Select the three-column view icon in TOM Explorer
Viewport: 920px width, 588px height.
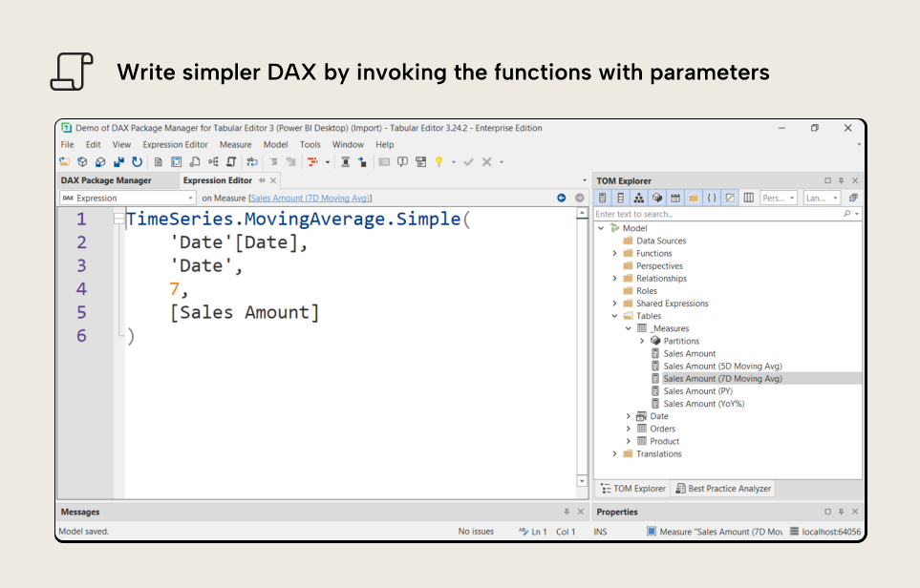pyautogui.click(x=749, y=198)
